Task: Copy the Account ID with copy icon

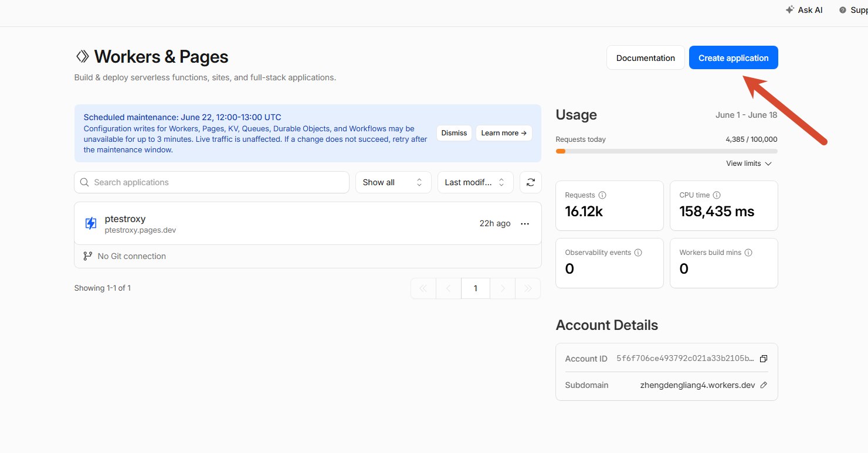Action: pyautogui.click(x=764, y=359)
